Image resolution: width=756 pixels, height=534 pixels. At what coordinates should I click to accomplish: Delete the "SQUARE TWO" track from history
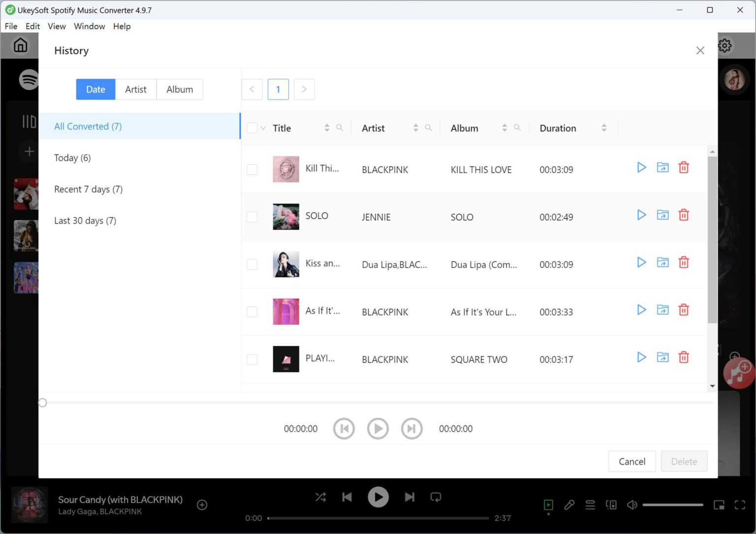(684, 357)
